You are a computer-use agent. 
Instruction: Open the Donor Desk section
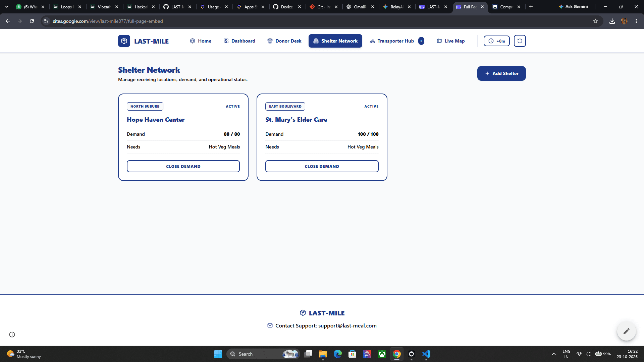click(x=284, y=41)
